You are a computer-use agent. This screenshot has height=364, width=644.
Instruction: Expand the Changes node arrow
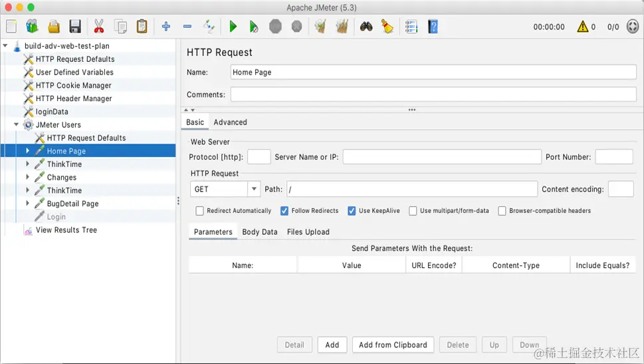click(27, 177)
